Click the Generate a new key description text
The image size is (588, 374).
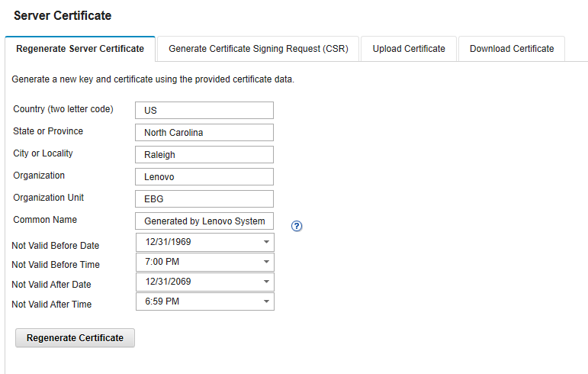tap(153, 79)
